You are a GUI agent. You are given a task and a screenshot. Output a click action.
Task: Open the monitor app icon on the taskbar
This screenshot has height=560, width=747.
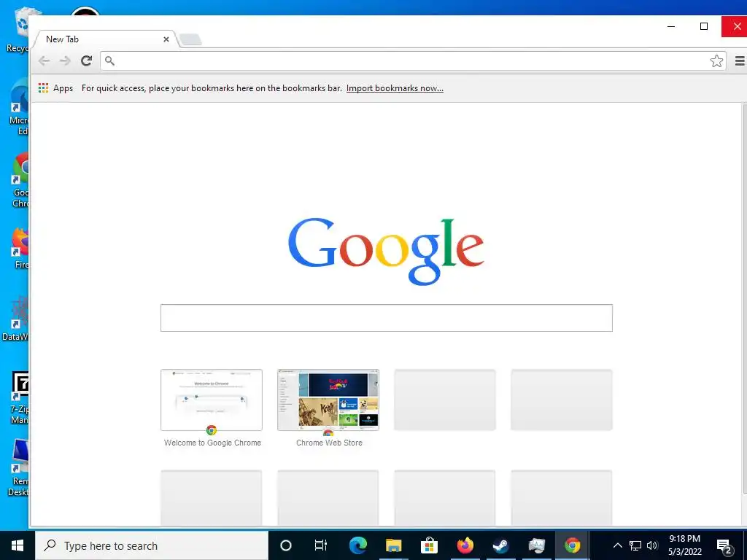(x=536, y=545)
